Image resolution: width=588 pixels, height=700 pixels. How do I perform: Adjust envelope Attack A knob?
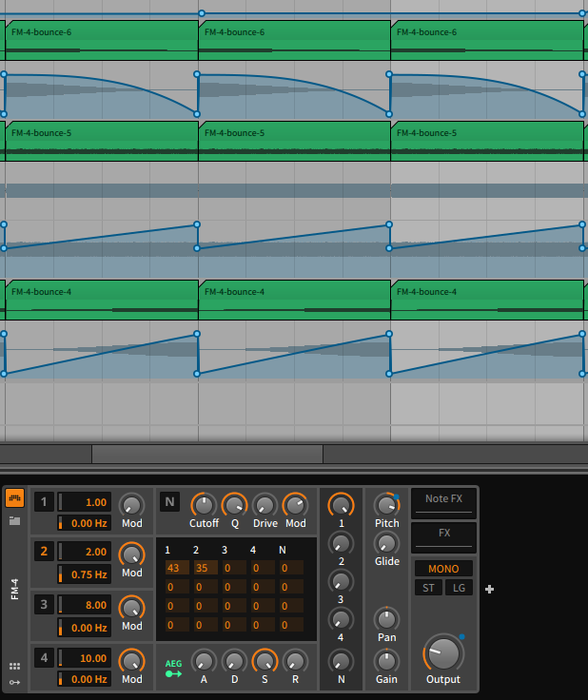(x=204, y=661)
